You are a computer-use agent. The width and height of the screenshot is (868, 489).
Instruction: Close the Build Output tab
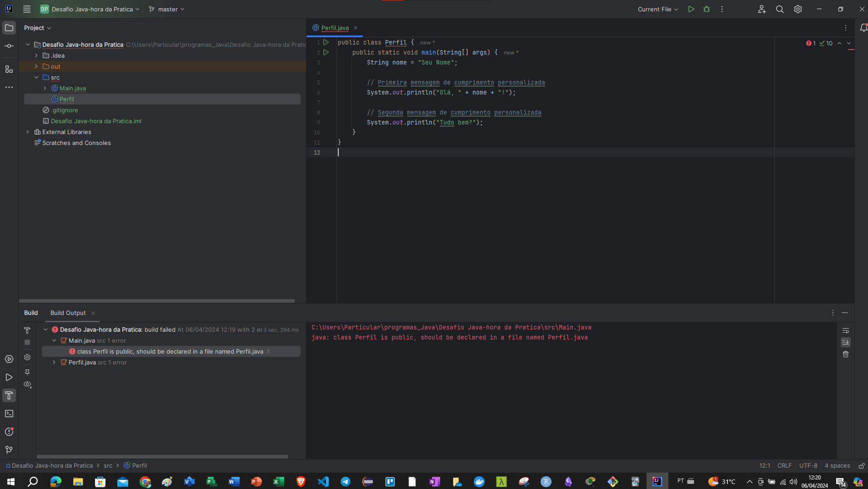click(93, 313)
